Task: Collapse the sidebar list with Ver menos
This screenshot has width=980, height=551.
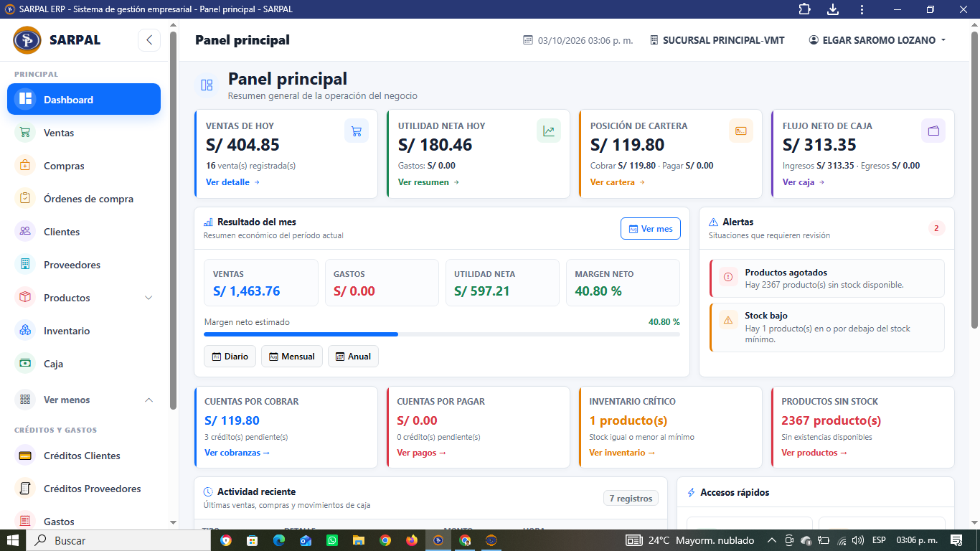Action: click(x=84, y=400)
